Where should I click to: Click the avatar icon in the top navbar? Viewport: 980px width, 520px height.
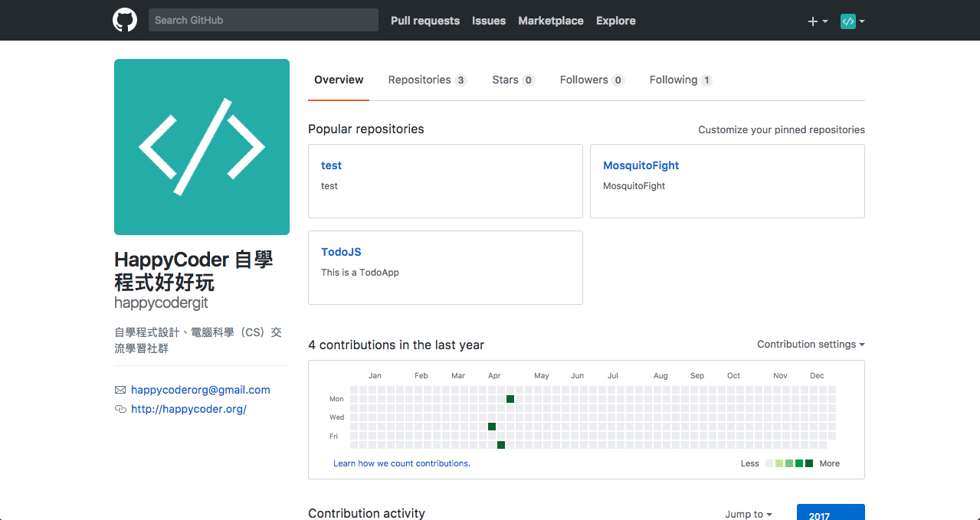point(847,21)
